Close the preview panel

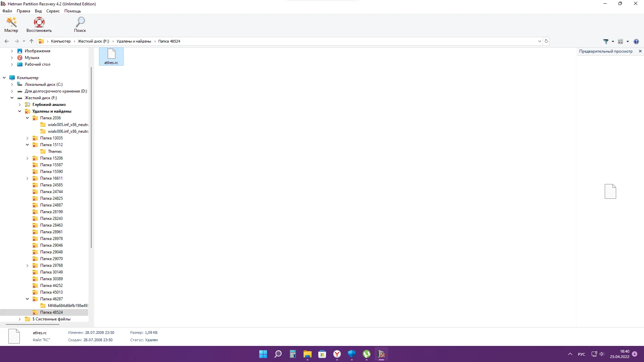[x=640, y=51]
